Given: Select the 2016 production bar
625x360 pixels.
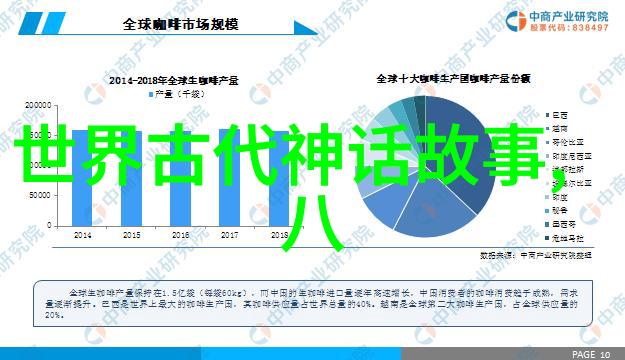Looking at the screenshot, I should pyautogui.click(x=181, y=178).
